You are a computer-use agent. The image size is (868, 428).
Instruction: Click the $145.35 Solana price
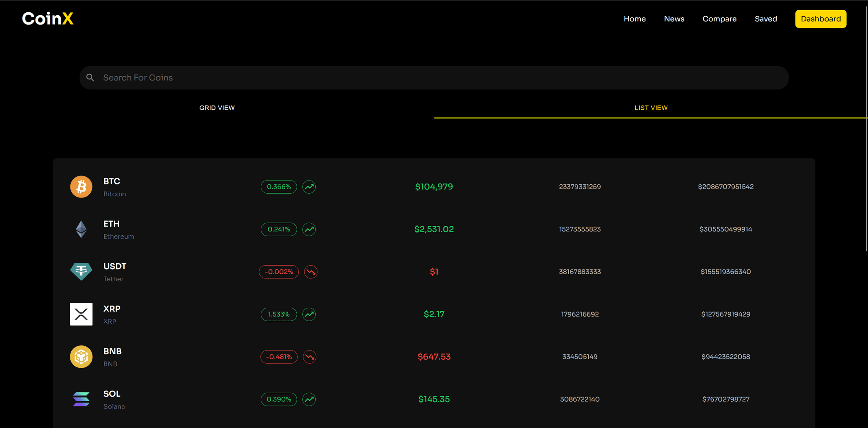click(434, 399)
